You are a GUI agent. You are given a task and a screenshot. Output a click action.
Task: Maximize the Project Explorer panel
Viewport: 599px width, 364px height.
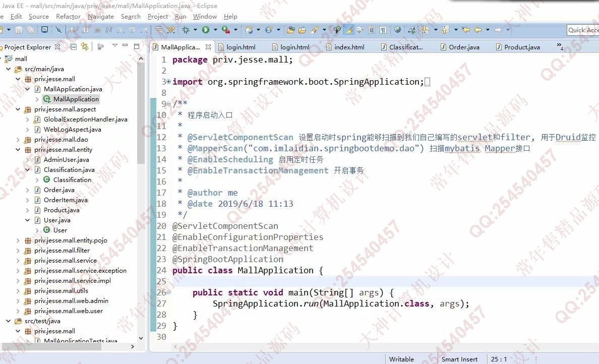136,46
